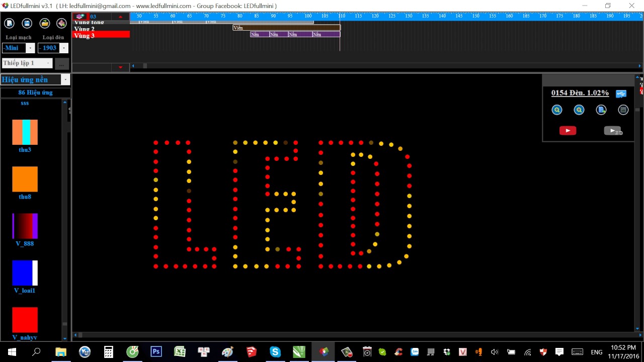Select the Viền clip on Vùng 2 track
This screenshot has width=644, height=362.
(x=286, y=28)
